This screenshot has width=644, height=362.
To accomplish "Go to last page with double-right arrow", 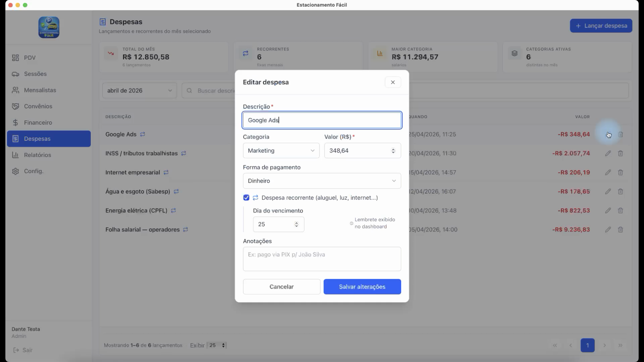I will [621, 345].
